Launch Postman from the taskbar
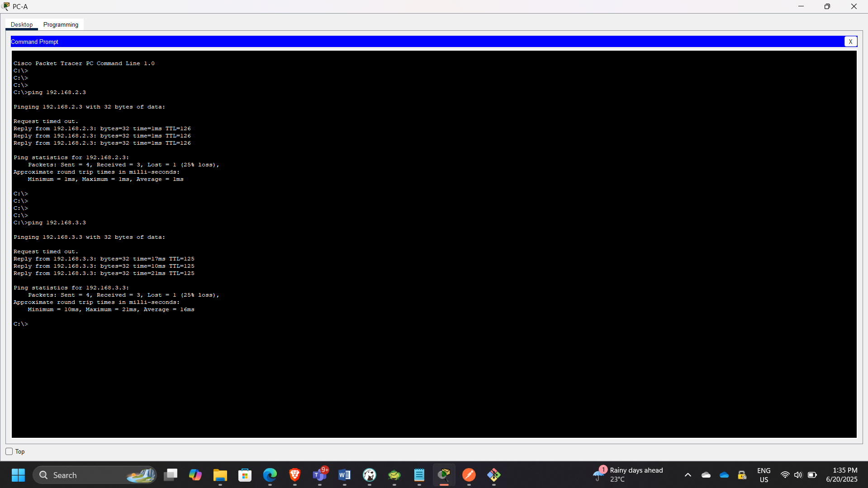868x488 pixels. coord(469,475)
